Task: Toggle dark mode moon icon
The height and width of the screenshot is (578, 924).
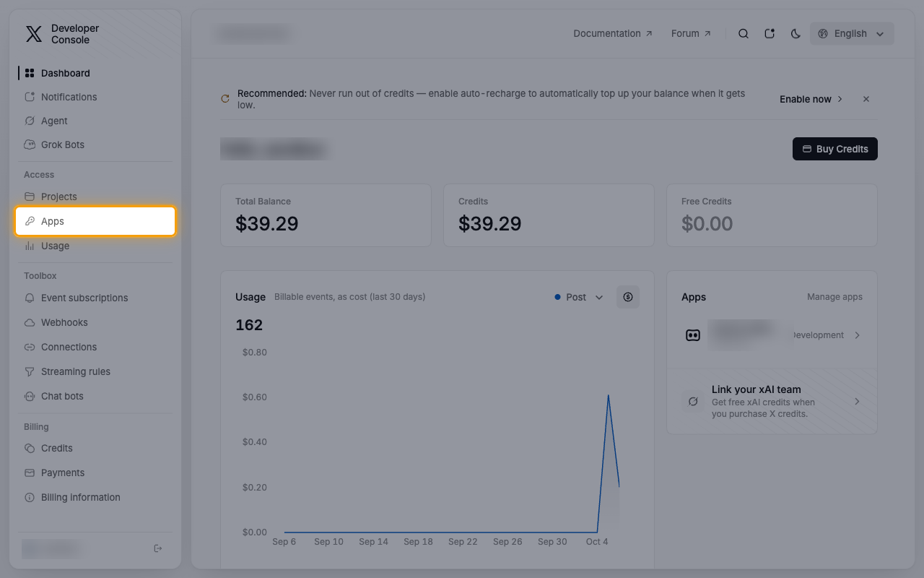Action: point(796,33)
